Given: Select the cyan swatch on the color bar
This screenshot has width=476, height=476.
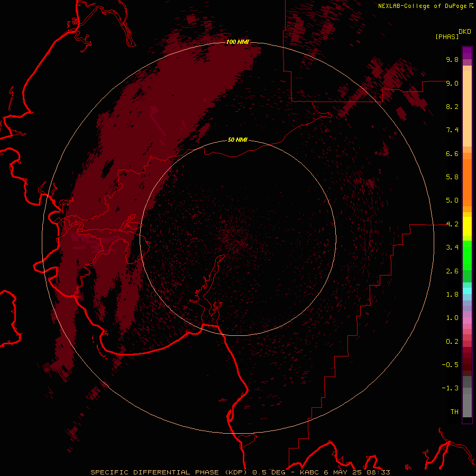Looking at the screenshot, I should coord(467,290).
